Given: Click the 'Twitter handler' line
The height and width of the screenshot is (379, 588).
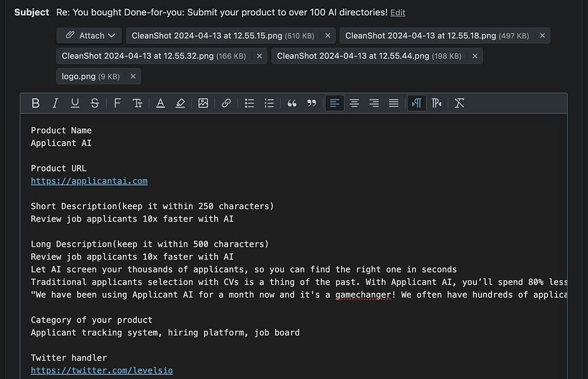Looking at the screenshot, I should pyautogui.click(x=69, y=358).
